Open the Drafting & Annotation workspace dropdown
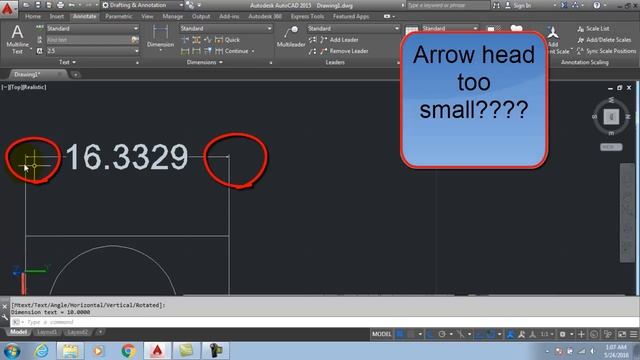The height and width of the screenshot is (360, 640). (x=142, y=5)
